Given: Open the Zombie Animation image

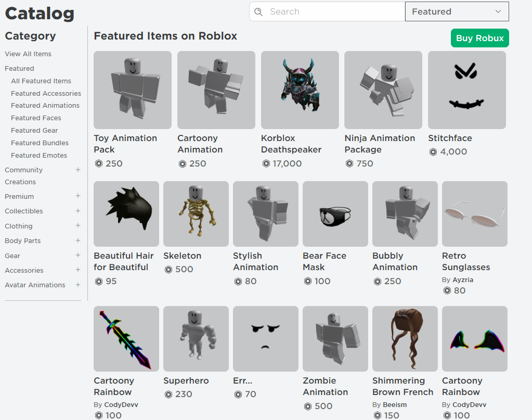Looking at the screenshot, I should pos(335,339).
